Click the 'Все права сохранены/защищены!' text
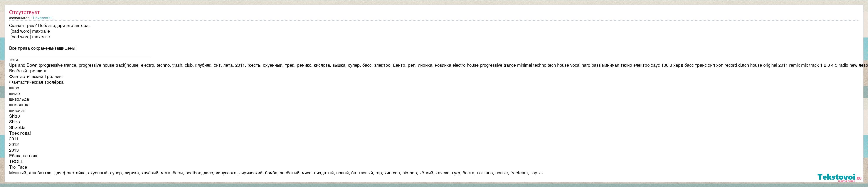The height and width of the screenshot is (187, 868). point(43,48)
